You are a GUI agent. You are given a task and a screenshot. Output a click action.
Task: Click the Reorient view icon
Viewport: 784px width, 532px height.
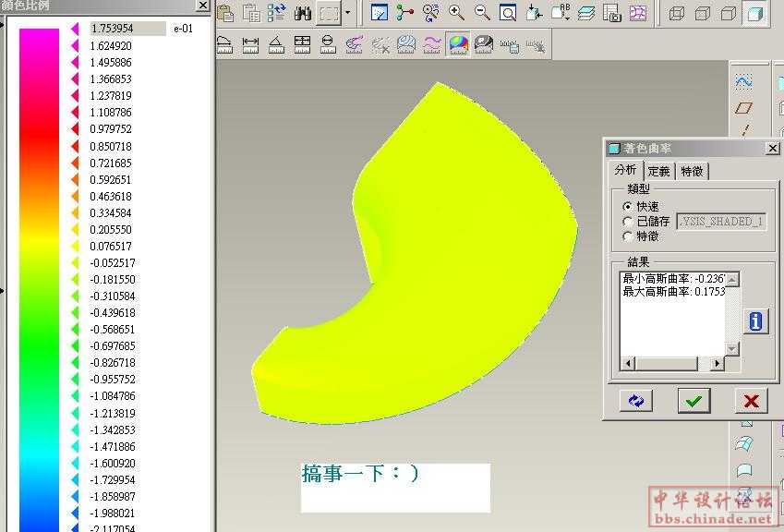[x=534, y=13]
